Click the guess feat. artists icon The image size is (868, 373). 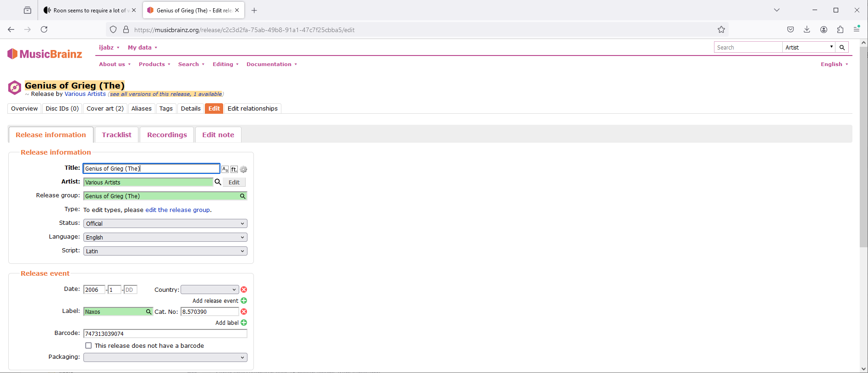[234, 169]
